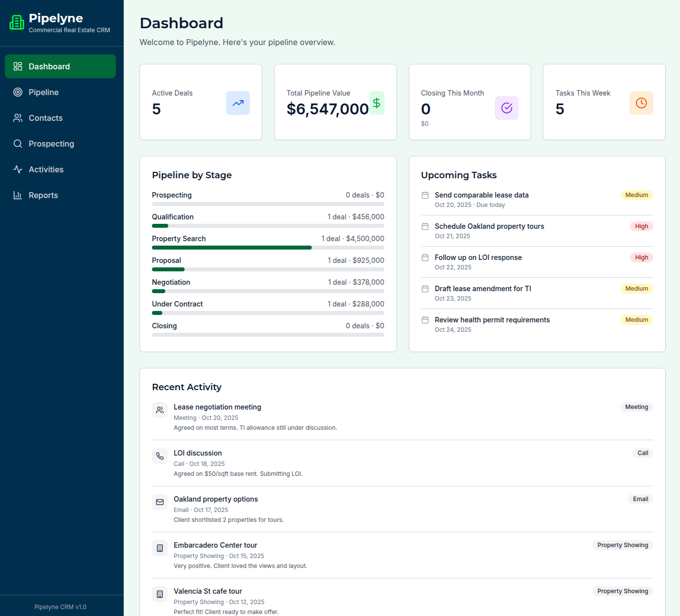Click the Medium priority badge on Draft lease amendment
Screen dimensions: 680x616
click(636, 289)
